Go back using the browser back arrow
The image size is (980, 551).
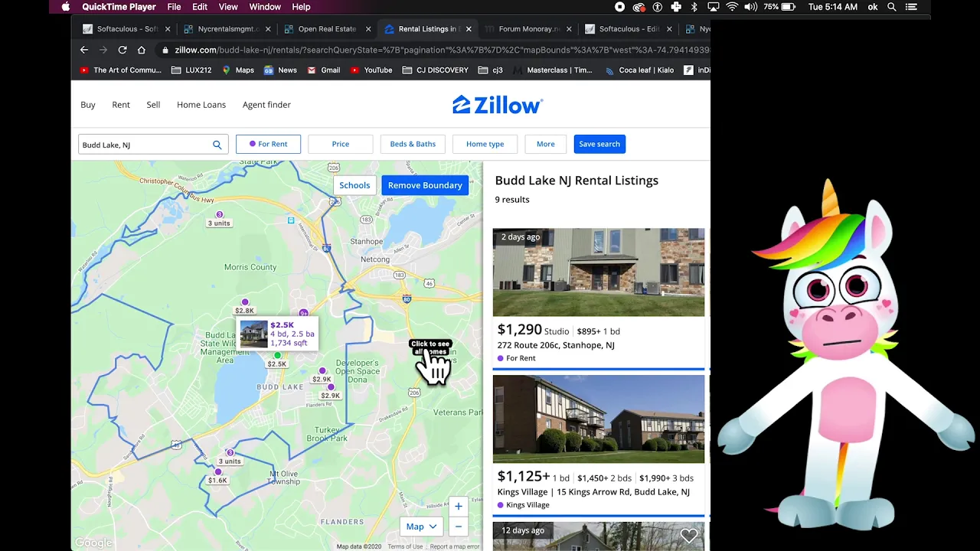click(x=84, y=50)
